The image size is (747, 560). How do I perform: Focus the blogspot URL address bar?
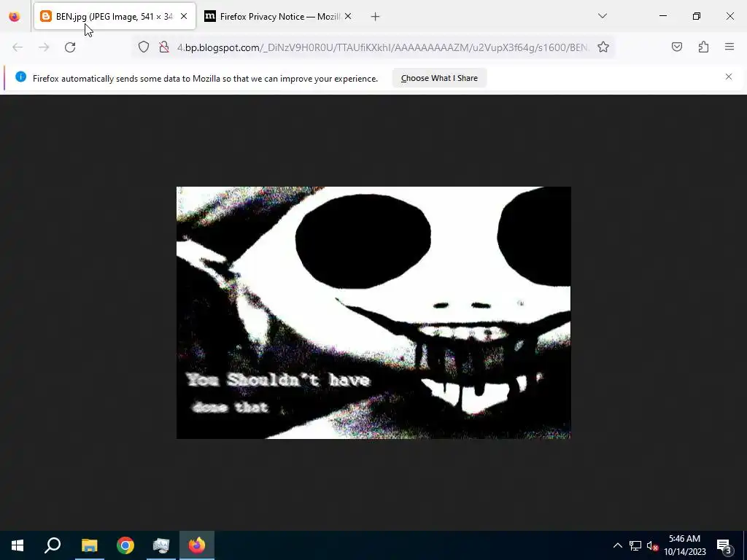[x=382, y=47]
